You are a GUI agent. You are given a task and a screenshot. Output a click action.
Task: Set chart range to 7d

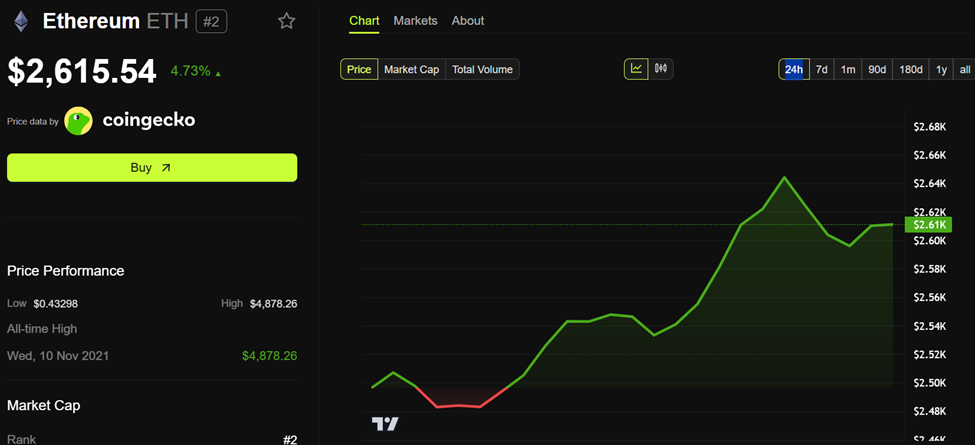coord(821,70)
